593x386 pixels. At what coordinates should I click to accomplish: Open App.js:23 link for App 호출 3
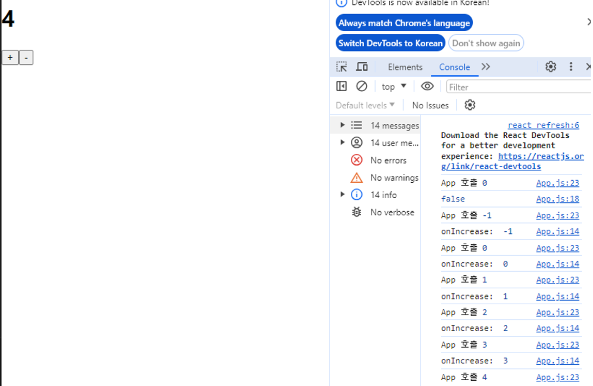pos(557,345)
